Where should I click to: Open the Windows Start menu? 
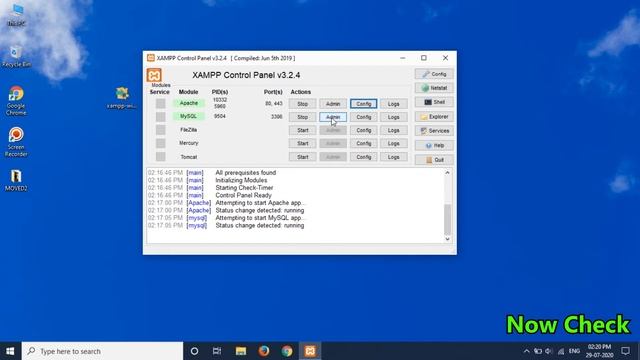click(11, 351)
